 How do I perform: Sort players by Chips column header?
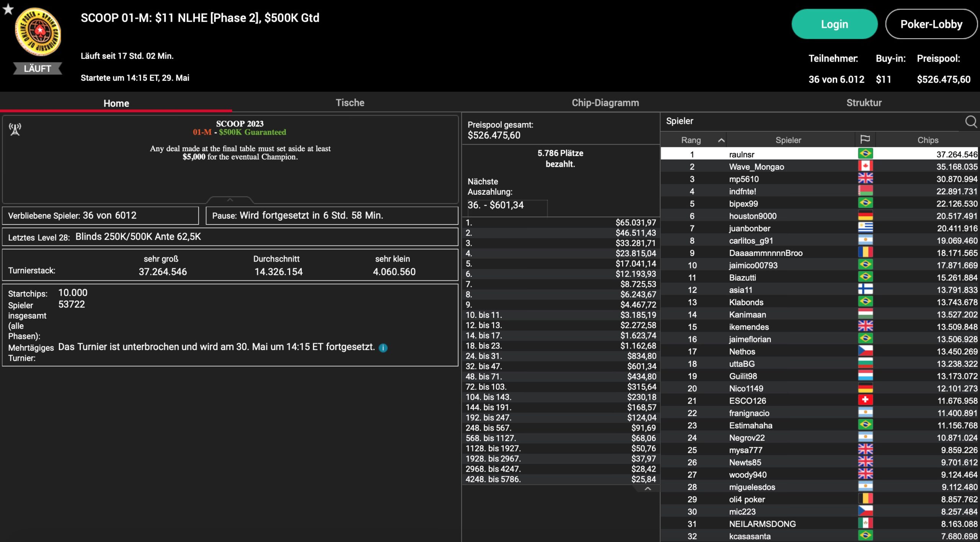pos(928,140)
